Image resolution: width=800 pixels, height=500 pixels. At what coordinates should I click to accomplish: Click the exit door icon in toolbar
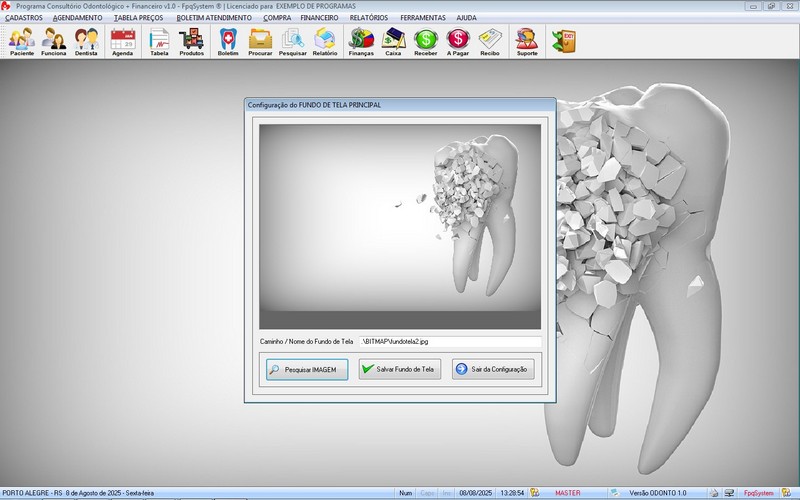coord(563,40)
